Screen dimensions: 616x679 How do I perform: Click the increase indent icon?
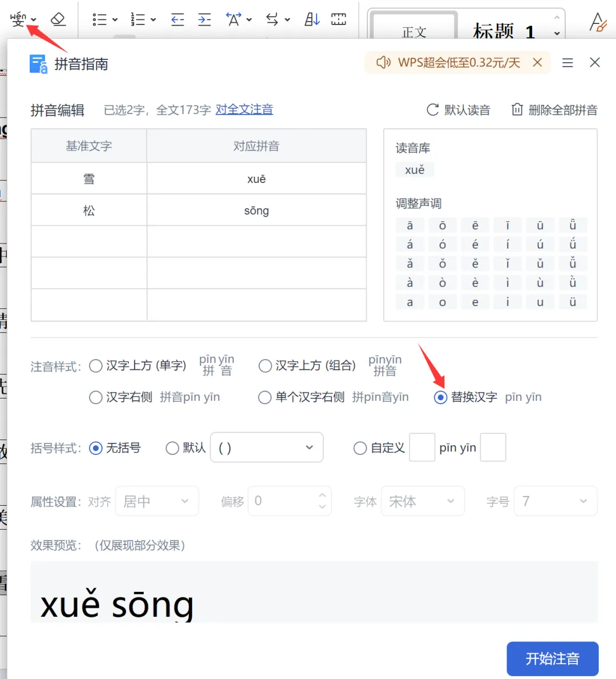[x=204, y=19]
